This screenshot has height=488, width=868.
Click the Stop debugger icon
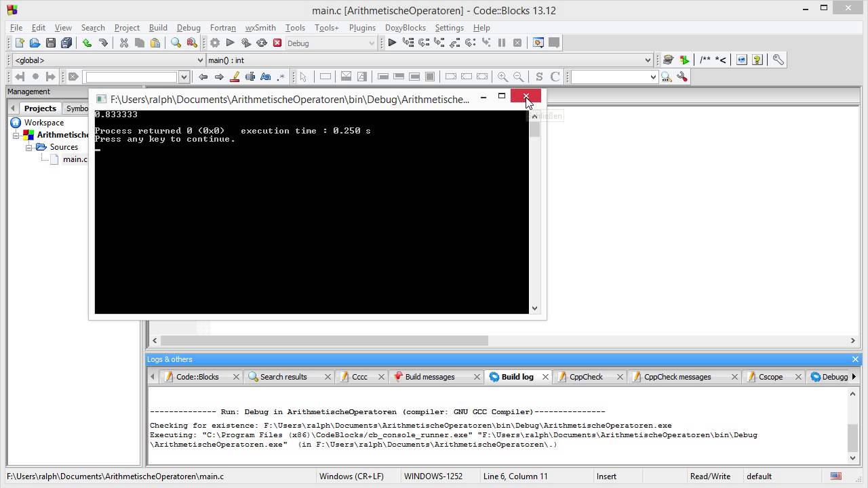pyautogui.click(x=517, y=43)
